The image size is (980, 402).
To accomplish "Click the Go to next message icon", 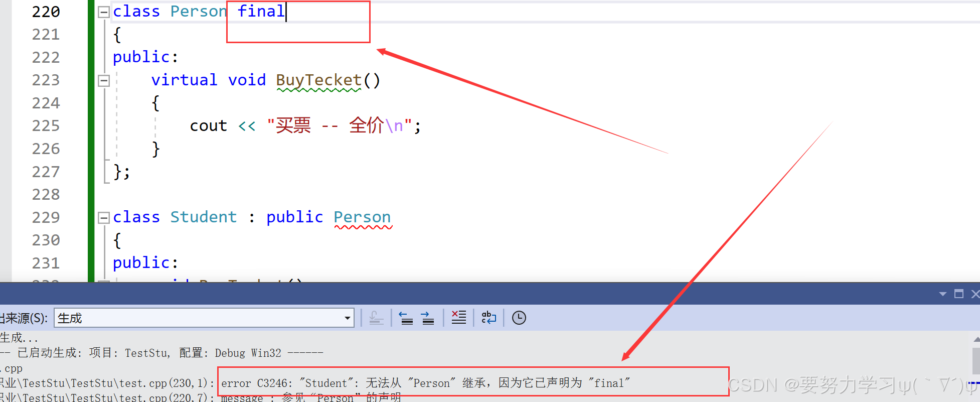I will pyautogui.click(x=428, y=318).
